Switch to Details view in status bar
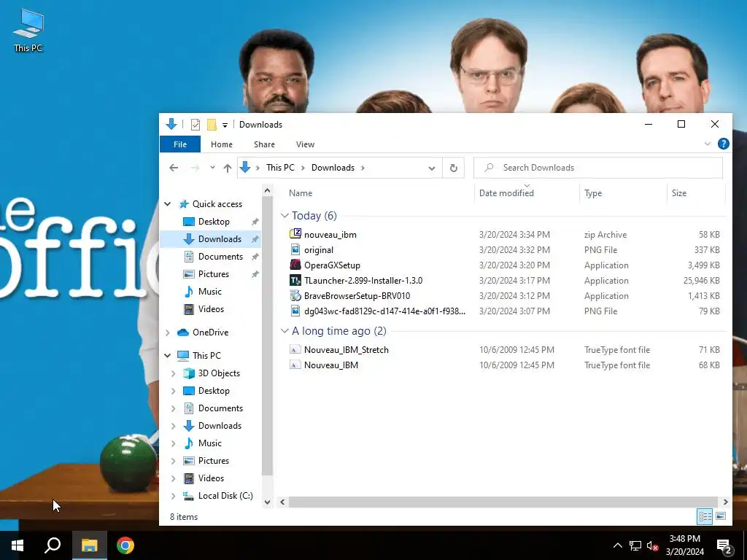747x560 pixels. pyautogui.click(x=705, y=516)
